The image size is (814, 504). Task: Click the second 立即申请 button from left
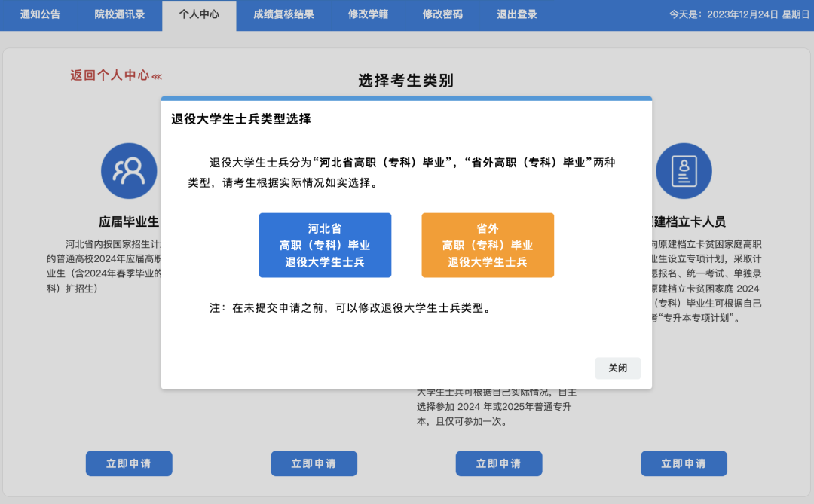pyautogui.click(x=314, y=463)
